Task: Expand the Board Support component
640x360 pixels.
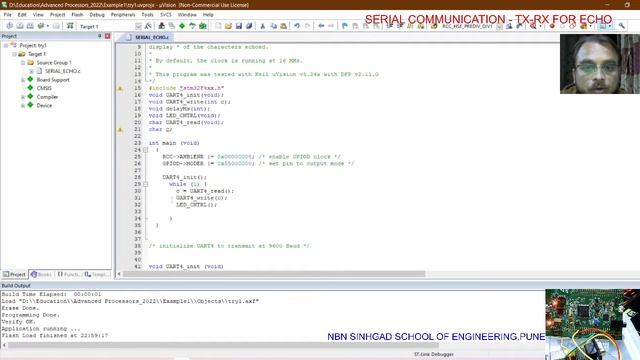Action: point(23,80)
